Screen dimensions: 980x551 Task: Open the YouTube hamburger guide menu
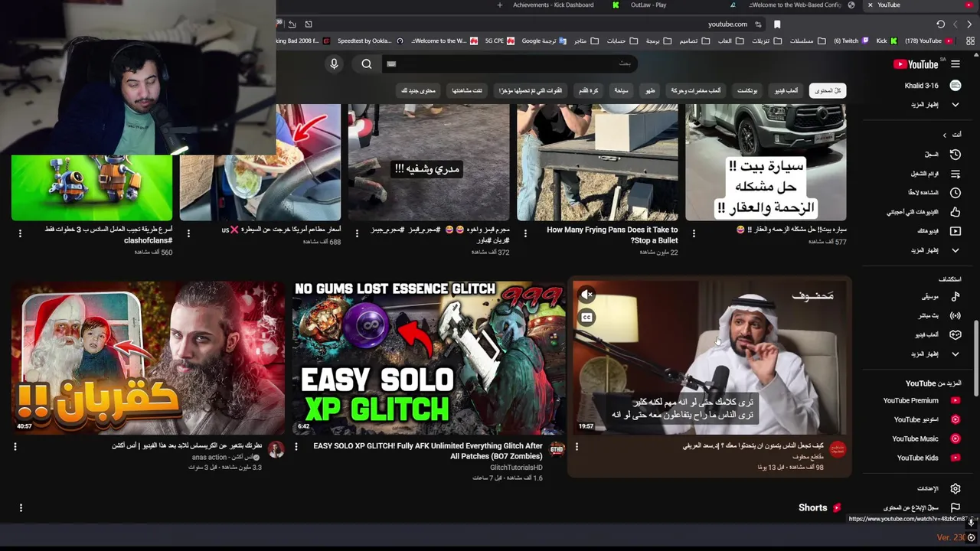point(955,64)
